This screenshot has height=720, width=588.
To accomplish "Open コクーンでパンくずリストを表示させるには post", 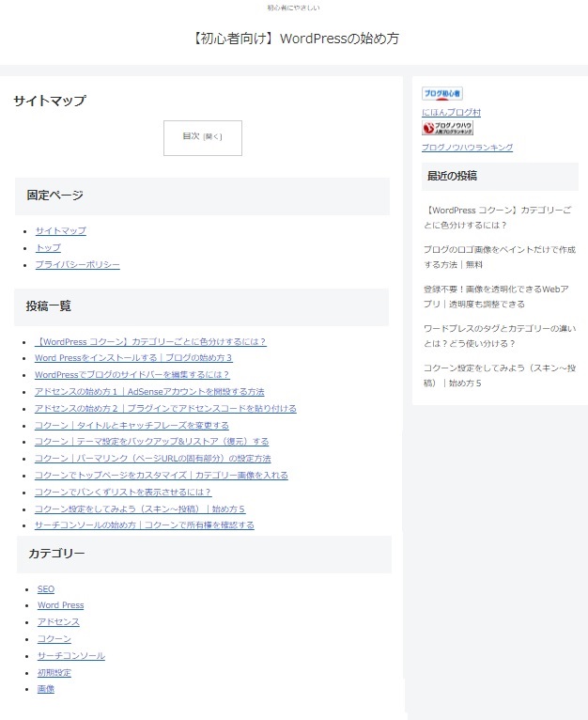I will (122, 492).
